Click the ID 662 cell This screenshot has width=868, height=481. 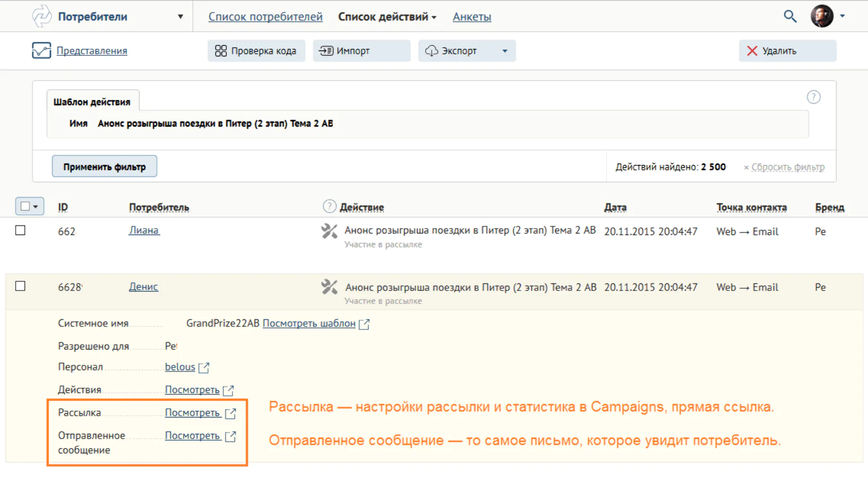coord(67,232)
